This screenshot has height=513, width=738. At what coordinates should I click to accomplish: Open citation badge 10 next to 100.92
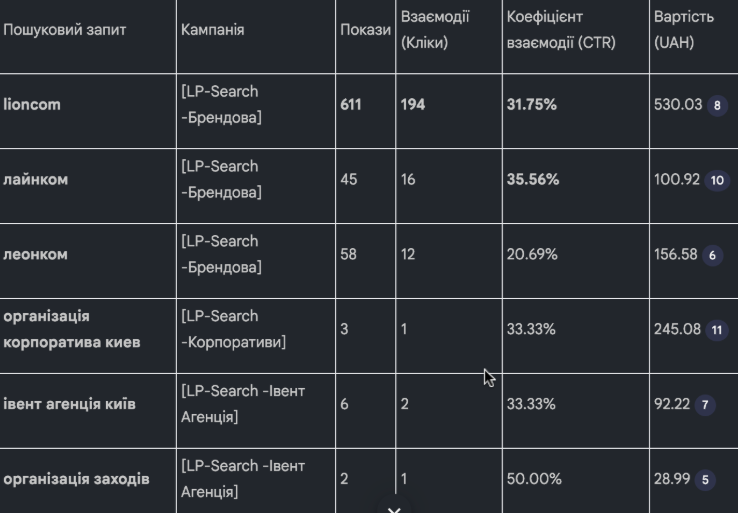point(717,180)
